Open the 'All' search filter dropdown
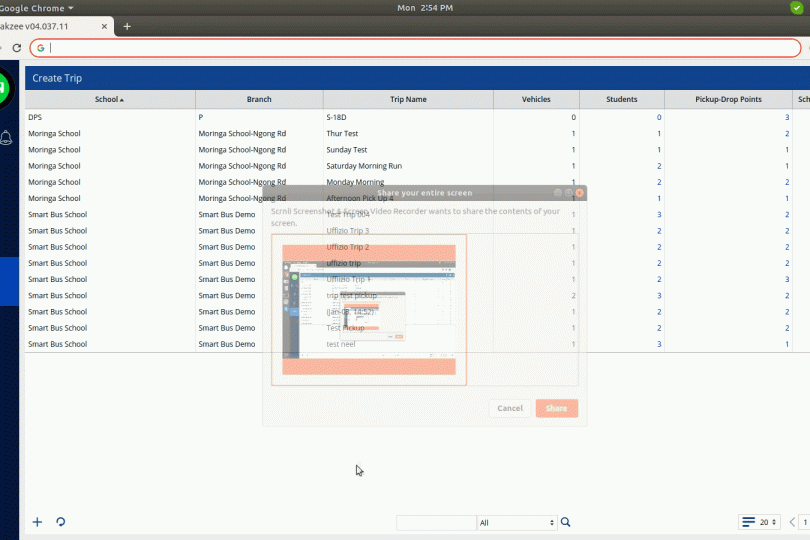Screen dimensions: 810x540 (x=516, y=522)
